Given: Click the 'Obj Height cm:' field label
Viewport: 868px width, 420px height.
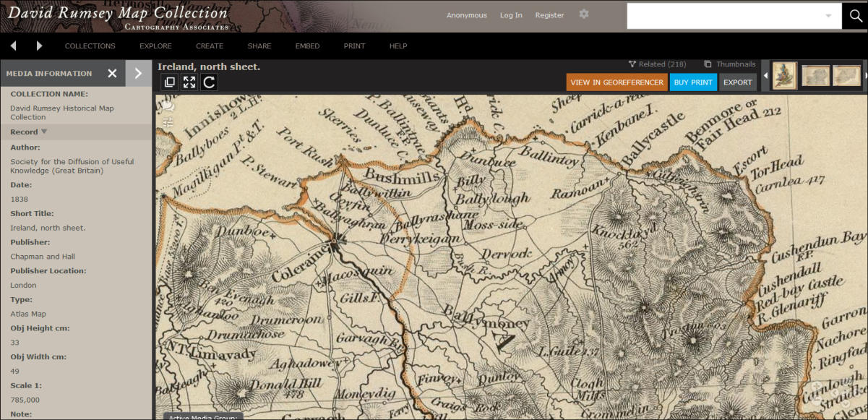Looking at the screenshot, I should coord(40,328).
